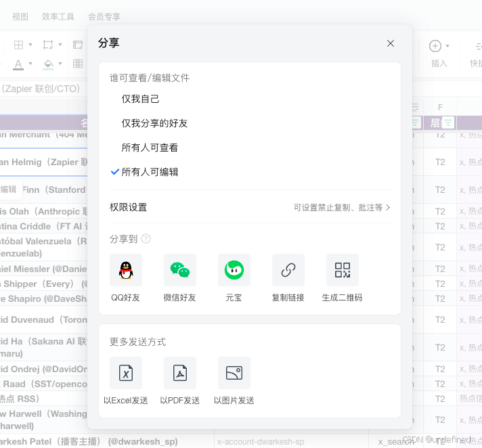Share to QQ好友 penguin icon
482x448 pixels.
(x=126, y=270)
